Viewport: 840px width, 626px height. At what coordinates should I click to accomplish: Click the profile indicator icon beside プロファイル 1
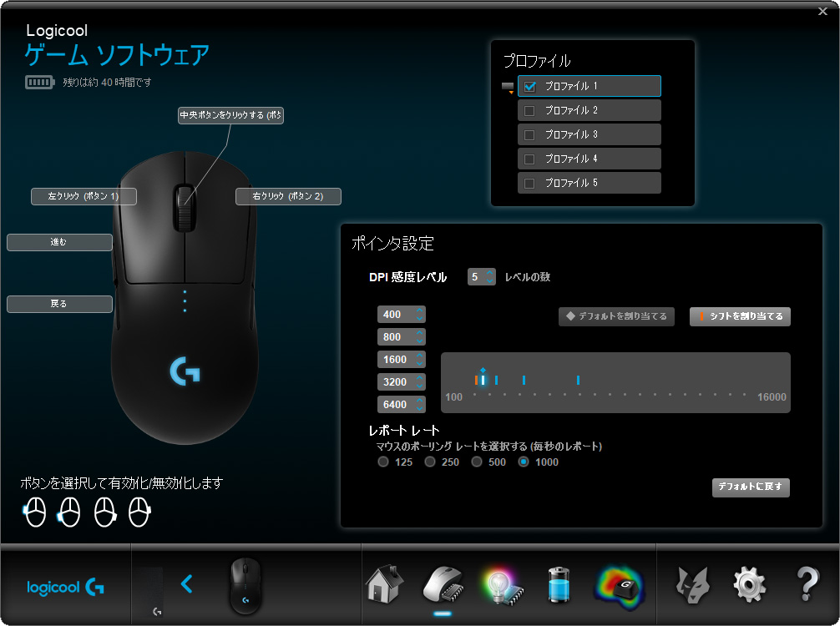coord(508,88)
